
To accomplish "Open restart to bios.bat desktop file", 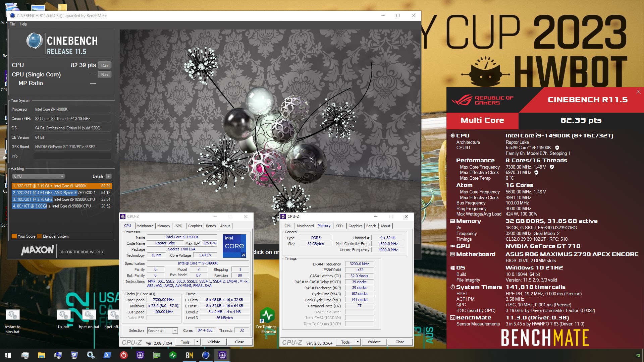I will pos(12,321).
